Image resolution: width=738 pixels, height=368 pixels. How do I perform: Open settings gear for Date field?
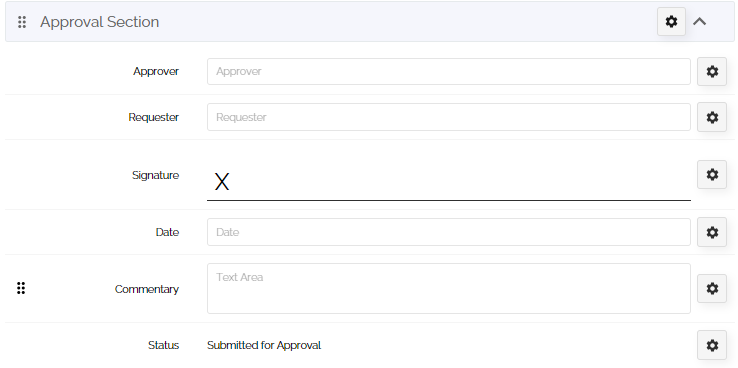tap(712, 232)
